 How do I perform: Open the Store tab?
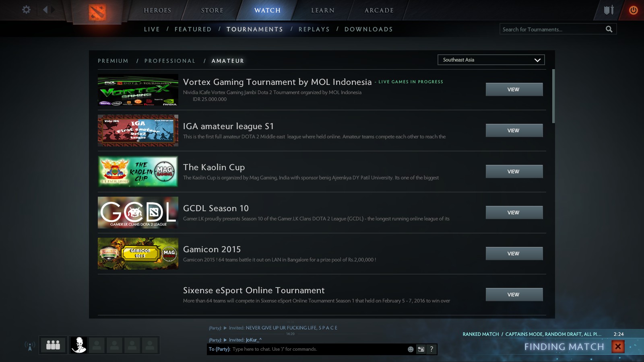click(x=212, y=10)
